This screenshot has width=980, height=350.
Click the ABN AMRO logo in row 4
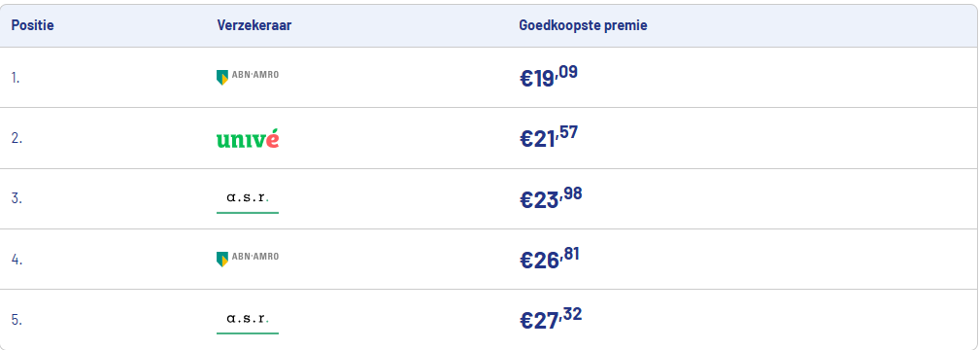point(248,260)
